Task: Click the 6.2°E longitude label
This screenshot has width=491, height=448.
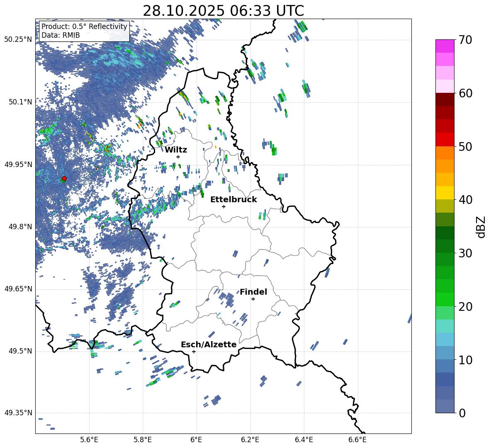Action: tap(250, 440)
